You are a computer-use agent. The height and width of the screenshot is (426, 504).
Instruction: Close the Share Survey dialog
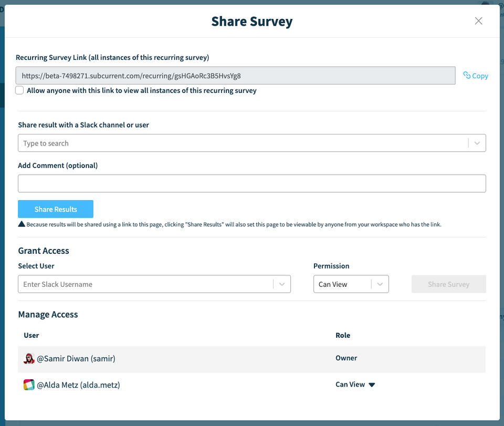[x=478, y=21]
